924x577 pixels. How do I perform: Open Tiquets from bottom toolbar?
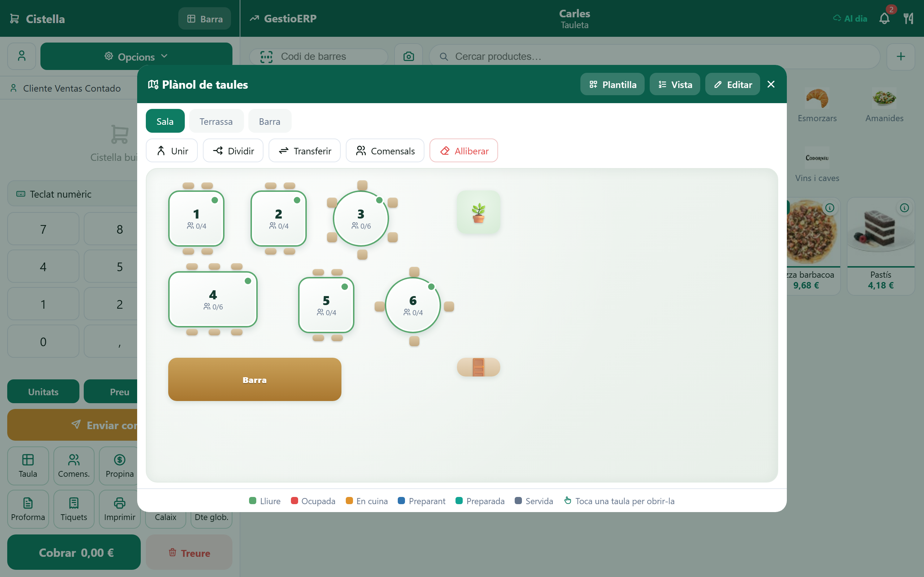pos(74,509)
